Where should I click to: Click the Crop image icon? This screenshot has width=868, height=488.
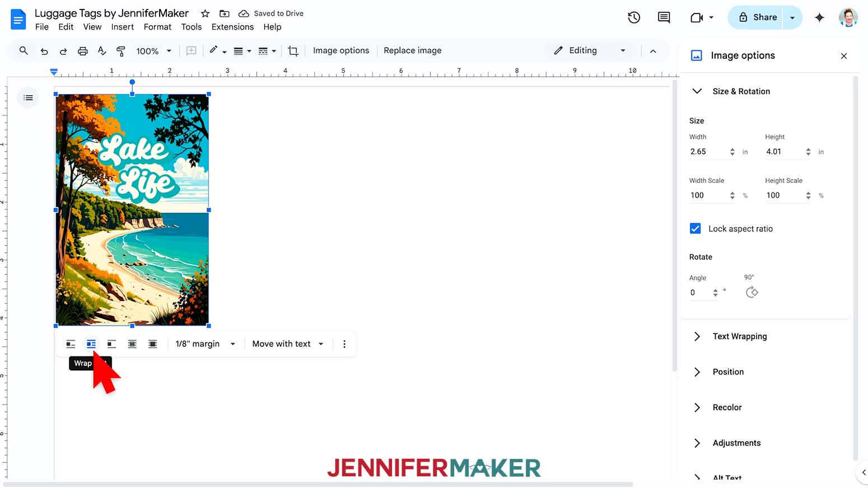(293, 51)
